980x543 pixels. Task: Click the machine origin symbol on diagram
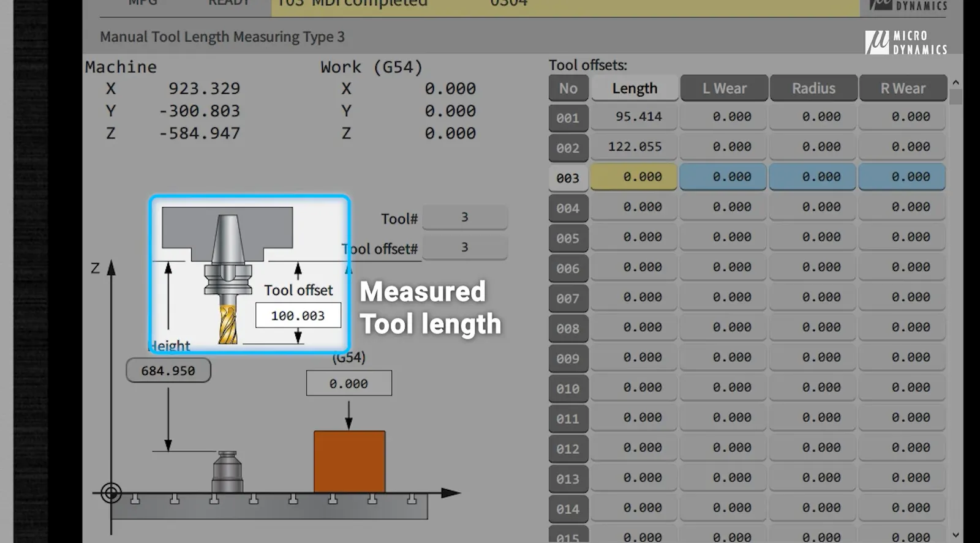coord(111,493)
